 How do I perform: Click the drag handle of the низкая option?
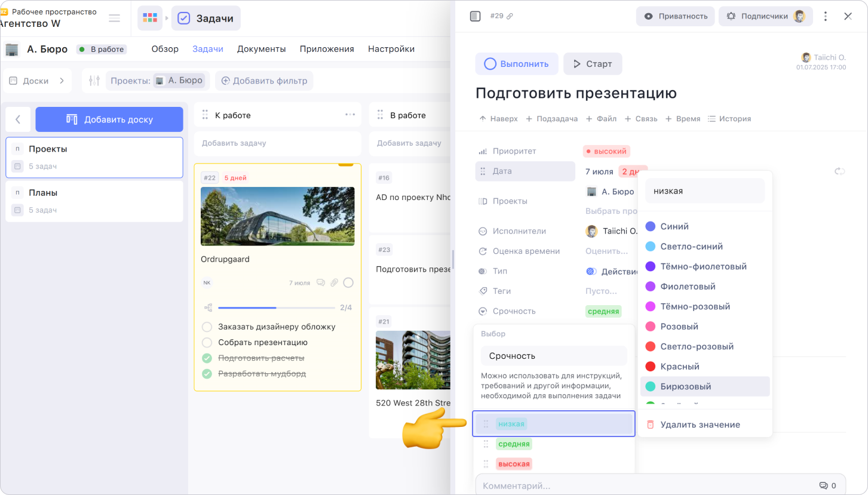486,424
